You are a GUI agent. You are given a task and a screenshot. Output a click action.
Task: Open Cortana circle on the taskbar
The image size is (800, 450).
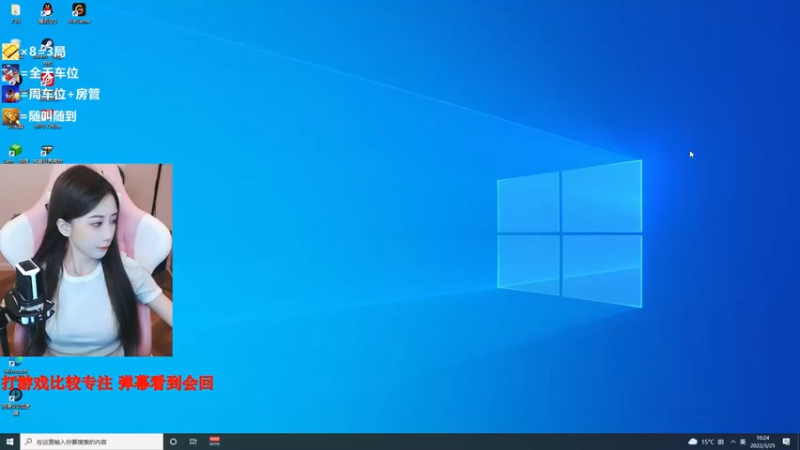173,442
